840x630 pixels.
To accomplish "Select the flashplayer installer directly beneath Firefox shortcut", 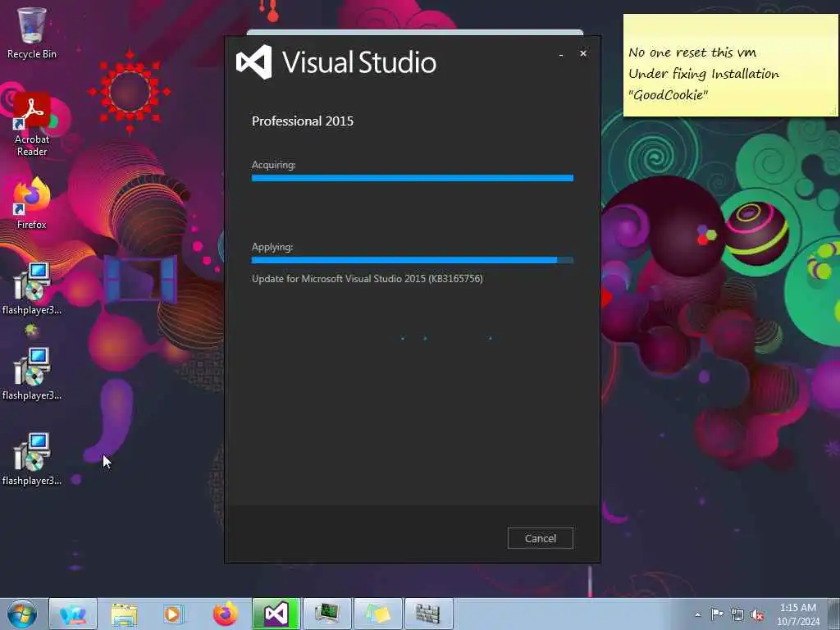I will (32, 289).
